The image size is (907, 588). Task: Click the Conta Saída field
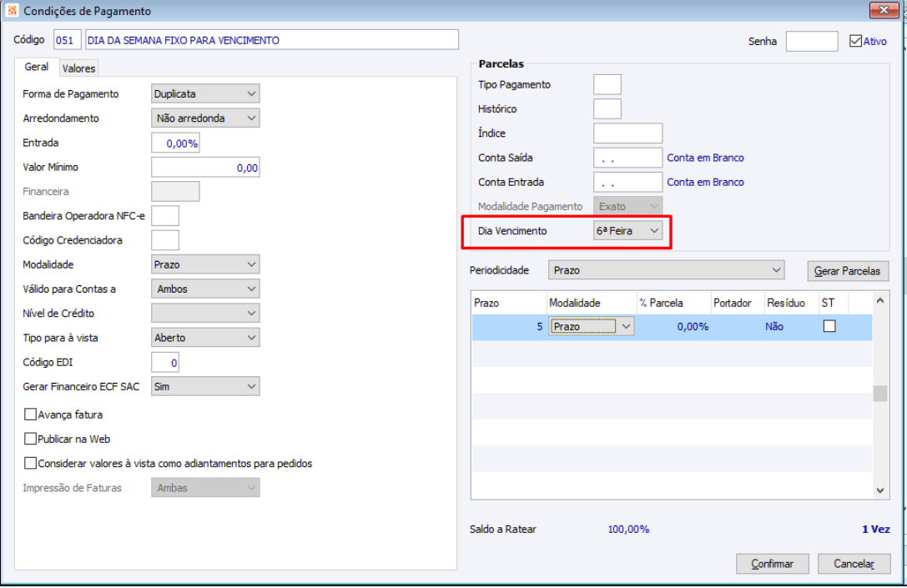[x=627, y=158]
